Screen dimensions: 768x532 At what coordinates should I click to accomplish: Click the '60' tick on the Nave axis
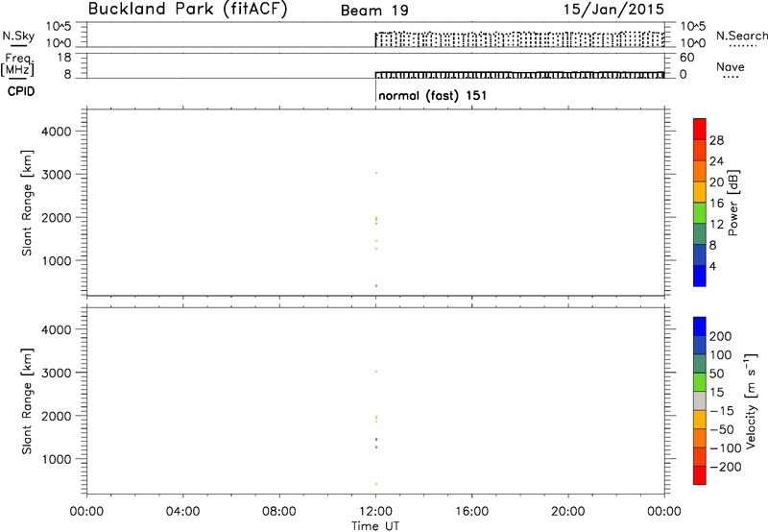[x=686, y=58]
